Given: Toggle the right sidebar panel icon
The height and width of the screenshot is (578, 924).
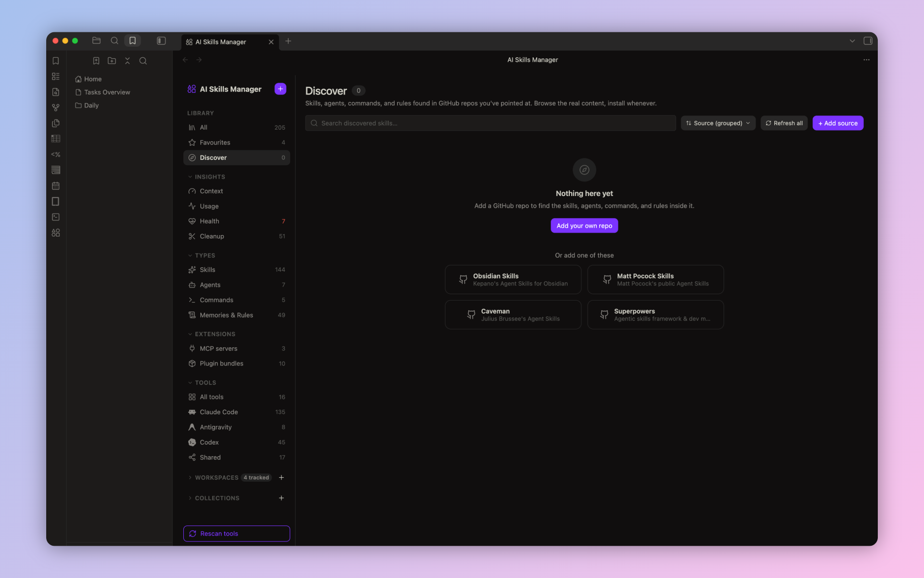Looking at the screenshot, I should (x=868, y=41).
